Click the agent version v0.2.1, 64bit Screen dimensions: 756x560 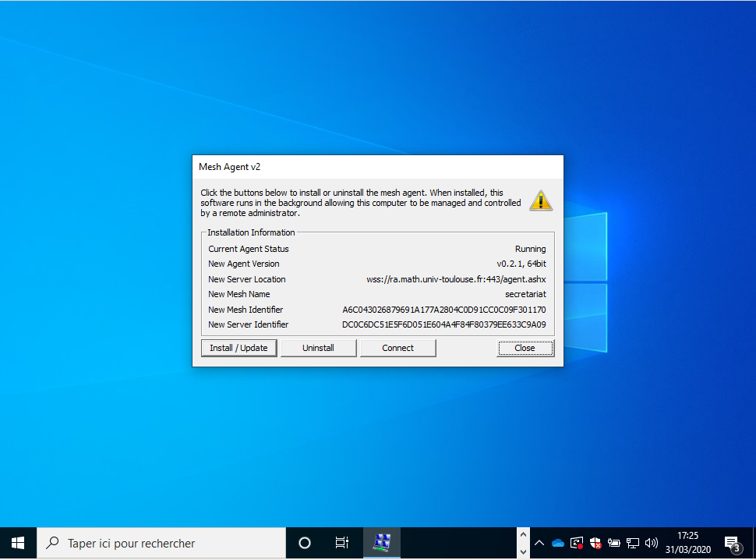[521, 264]
